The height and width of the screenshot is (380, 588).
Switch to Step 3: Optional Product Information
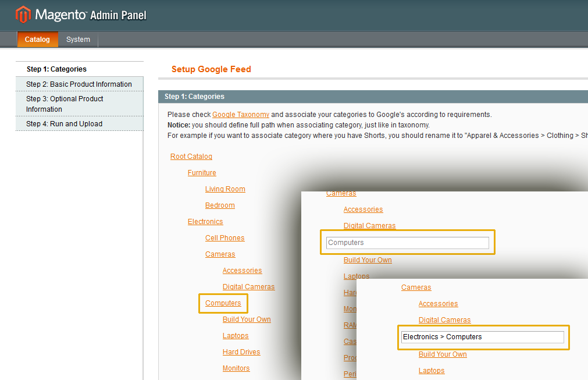tap(65, 104)
